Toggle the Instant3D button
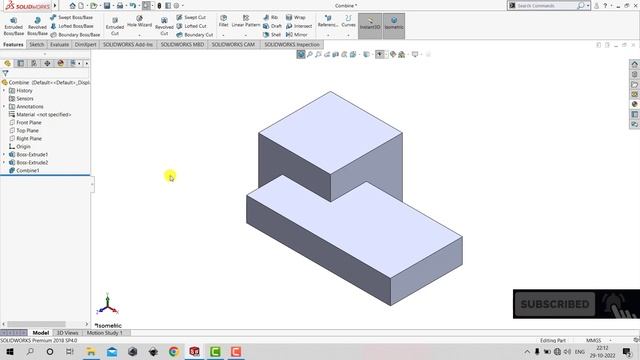The height and width of the screenshot is (360, 640). (x=370, y=26)
